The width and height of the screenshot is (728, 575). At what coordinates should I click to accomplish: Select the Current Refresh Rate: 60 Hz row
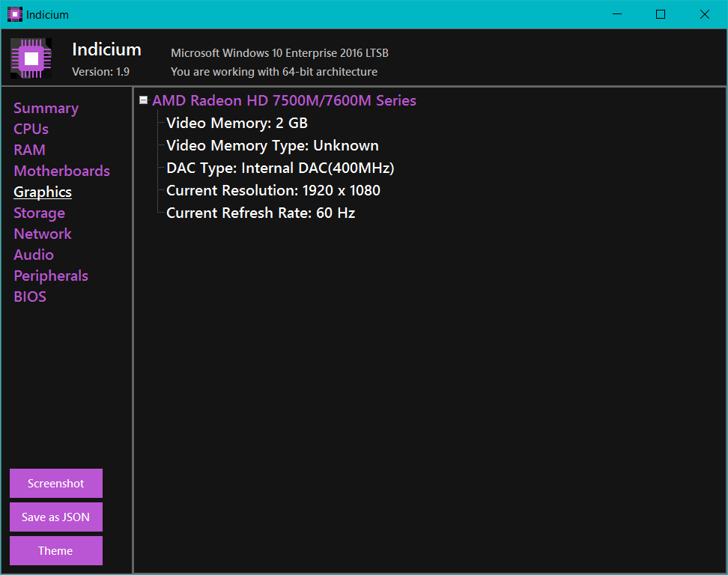[x=261, y=213]
